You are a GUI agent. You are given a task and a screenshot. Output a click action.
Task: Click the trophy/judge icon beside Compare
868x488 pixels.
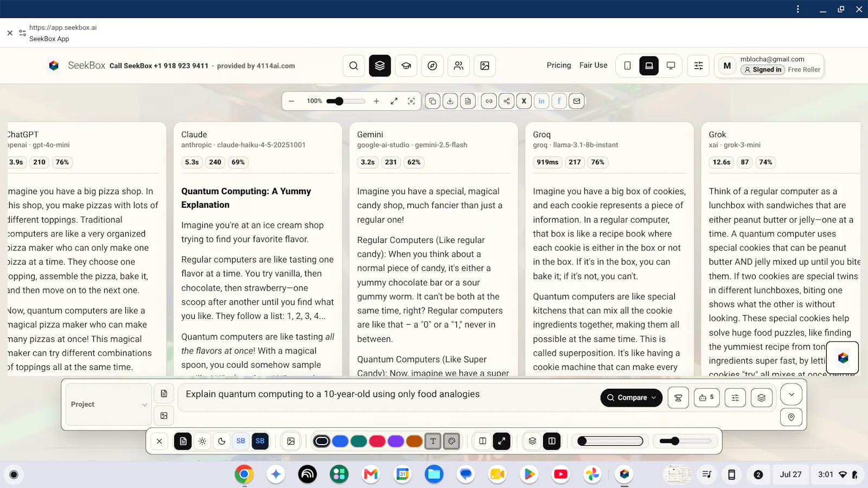678,397
